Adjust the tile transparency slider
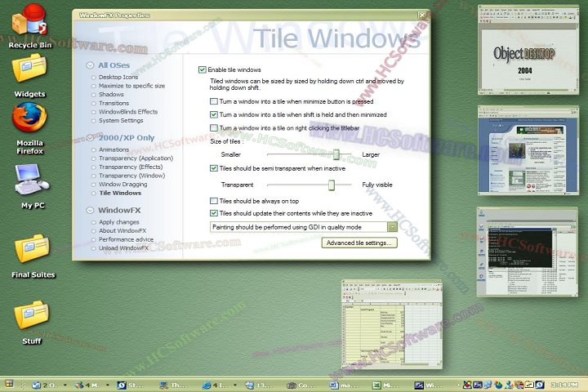This screenshot has width=588, height=392. click(x=331, y=185)
